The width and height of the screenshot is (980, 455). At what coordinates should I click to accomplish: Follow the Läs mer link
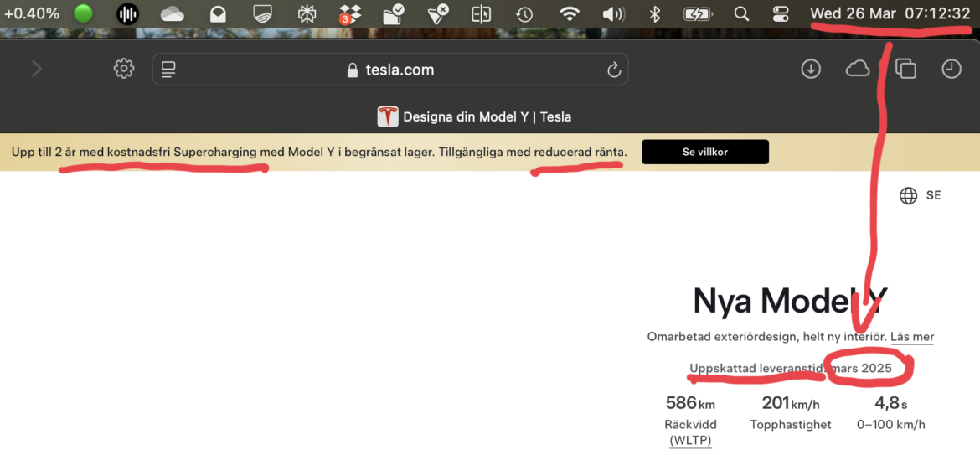(911, 337)
